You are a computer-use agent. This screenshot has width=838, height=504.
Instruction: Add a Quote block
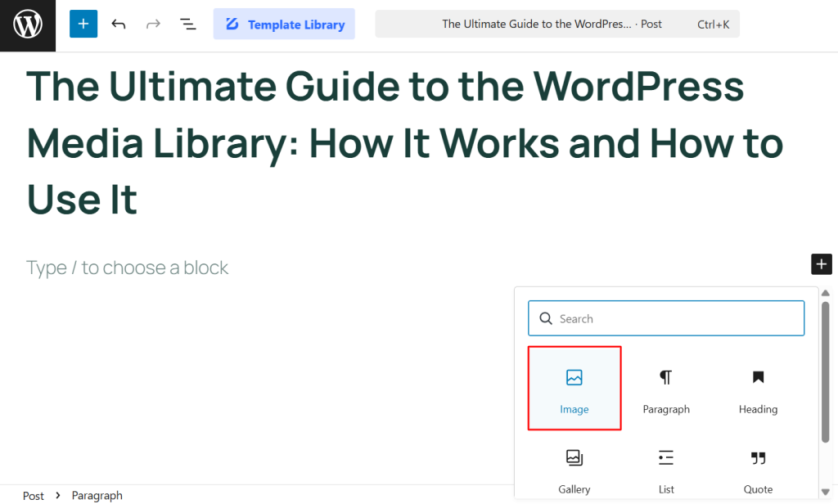[x=757, y=466]
